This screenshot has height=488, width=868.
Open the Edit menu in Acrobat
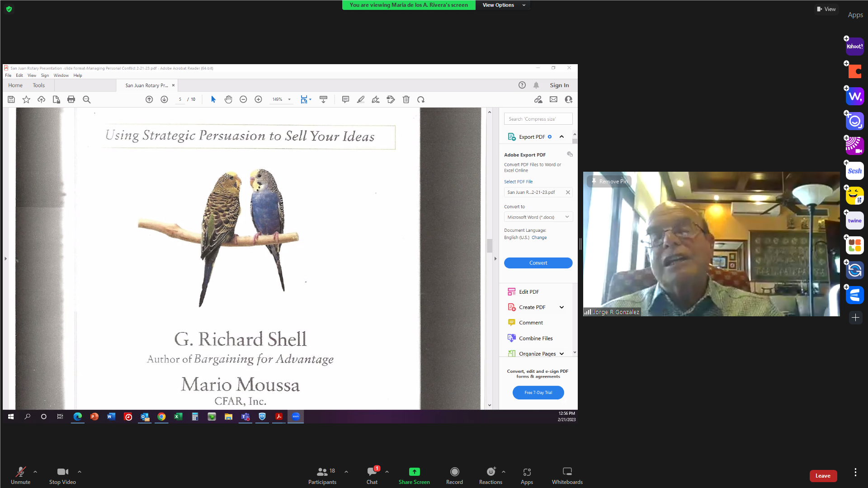pos(19,75)
